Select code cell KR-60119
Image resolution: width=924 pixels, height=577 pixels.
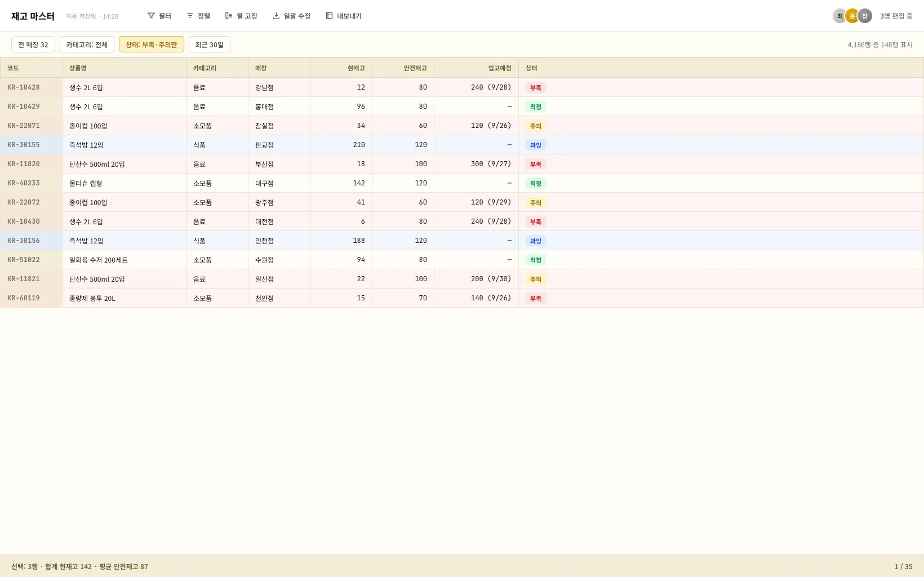tap(31, 298)
